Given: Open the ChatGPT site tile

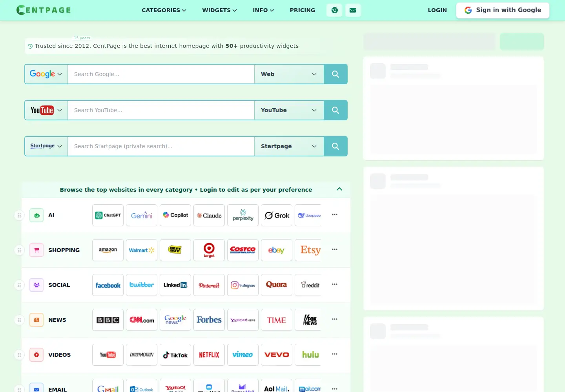Looking at the screenshot, I should (108, 215).
